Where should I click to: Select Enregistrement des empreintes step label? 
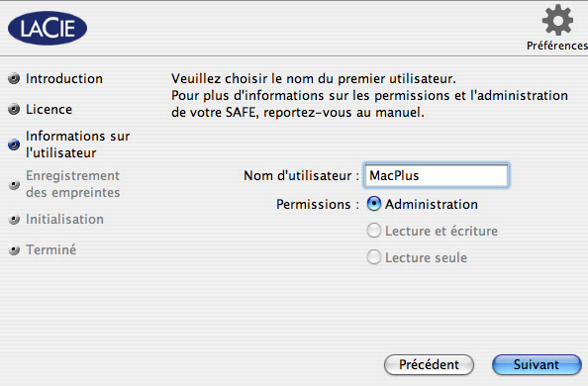pos(72,184)
